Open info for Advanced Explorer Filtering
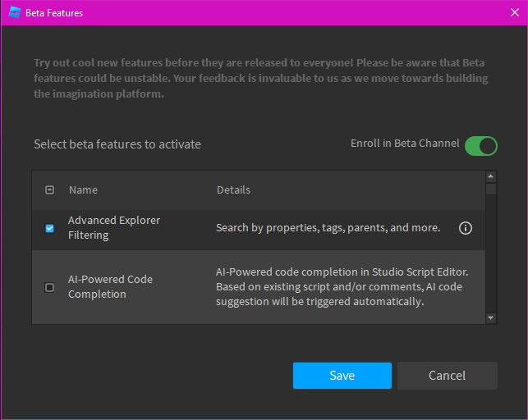The height and width of the screenshot is (420, 528). pyautogui.click(x=466, y=228)
